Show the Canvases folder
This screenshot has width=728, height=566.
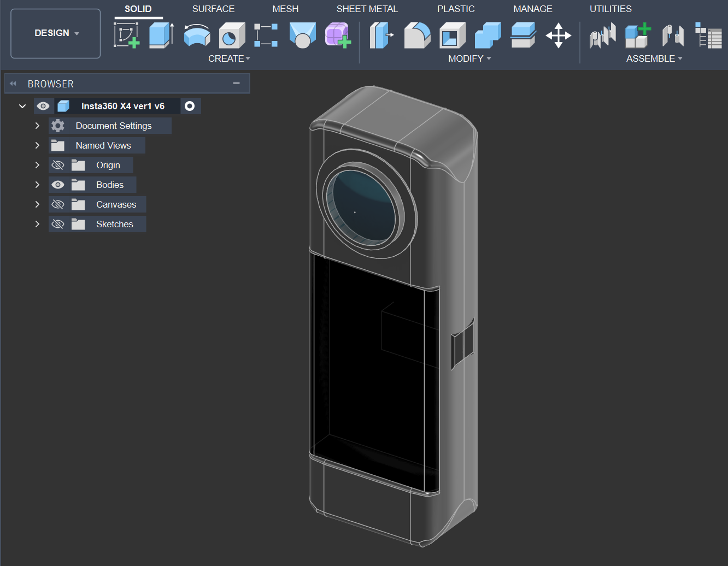coord(58,204)
